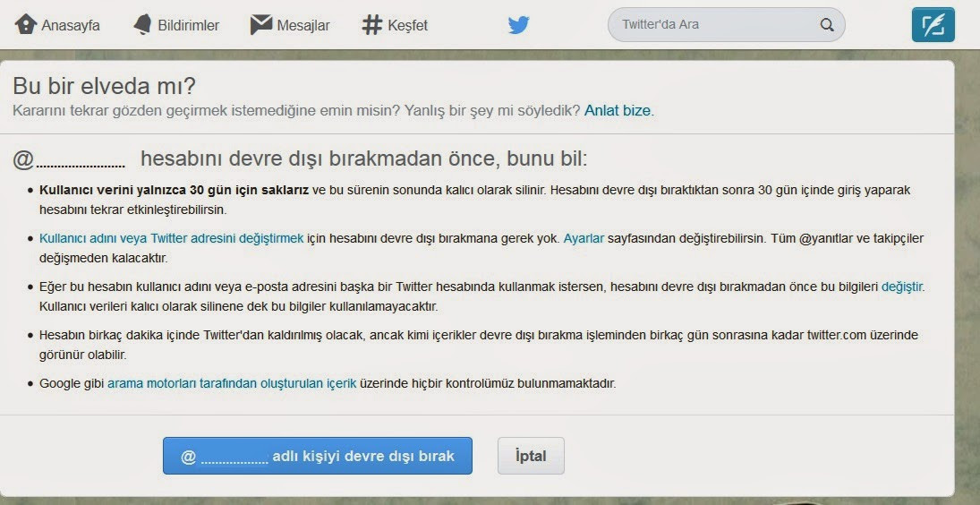Screen dimensions: 980x505
Task: Follow the Anlat bize link
Action: click(x=618, y=111)
